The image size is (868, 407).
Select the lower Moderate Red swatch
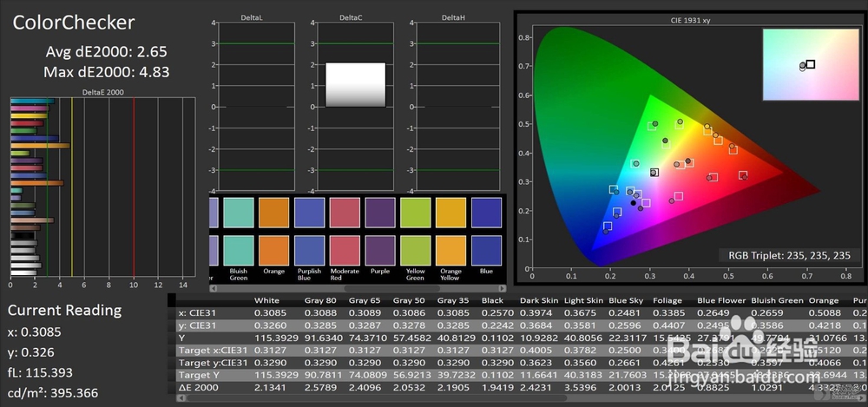point(345,250)
